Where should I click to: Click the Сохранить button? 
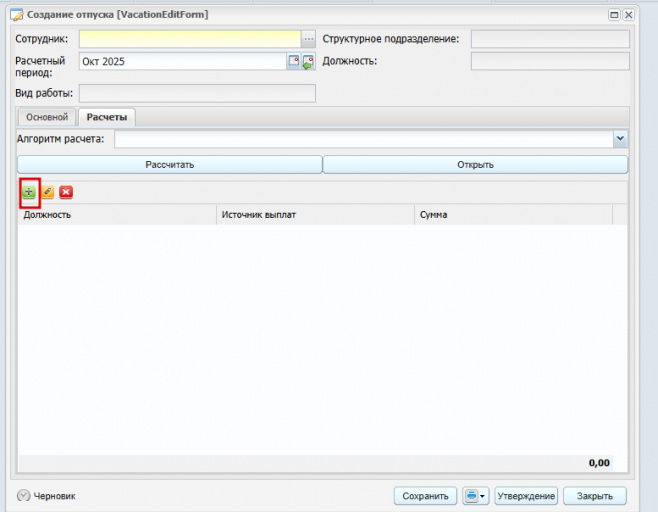tap(426, 496)
